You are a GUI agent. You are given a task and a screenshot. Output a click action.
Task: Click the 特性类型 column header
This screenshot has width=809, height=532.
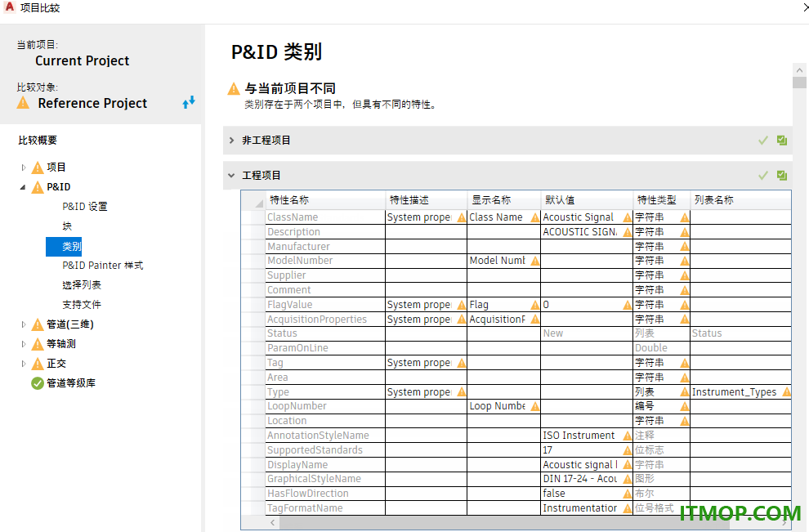point(661,200)
